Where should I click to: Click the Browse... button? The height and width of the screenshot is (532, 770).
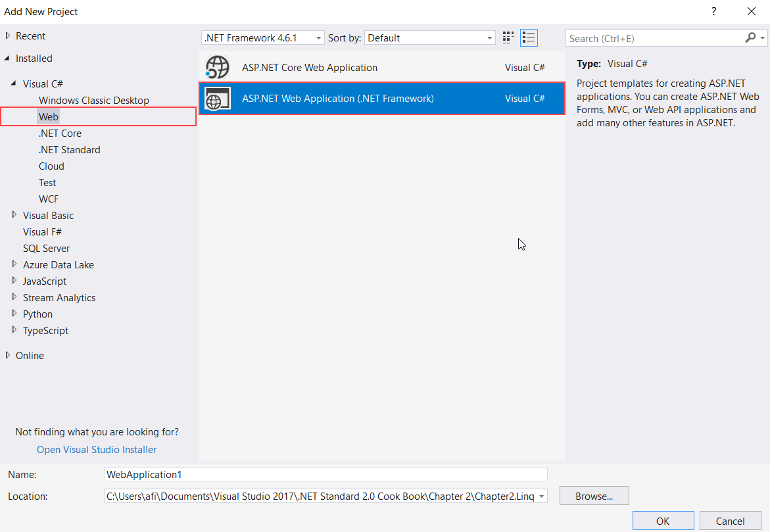594,496
